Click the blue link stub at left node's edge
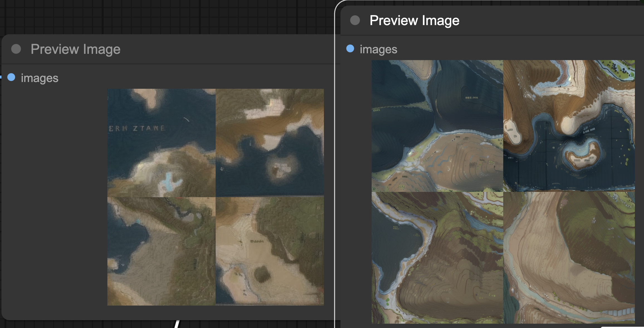Screen dimensions: 644x328 (x=1, y=77)
